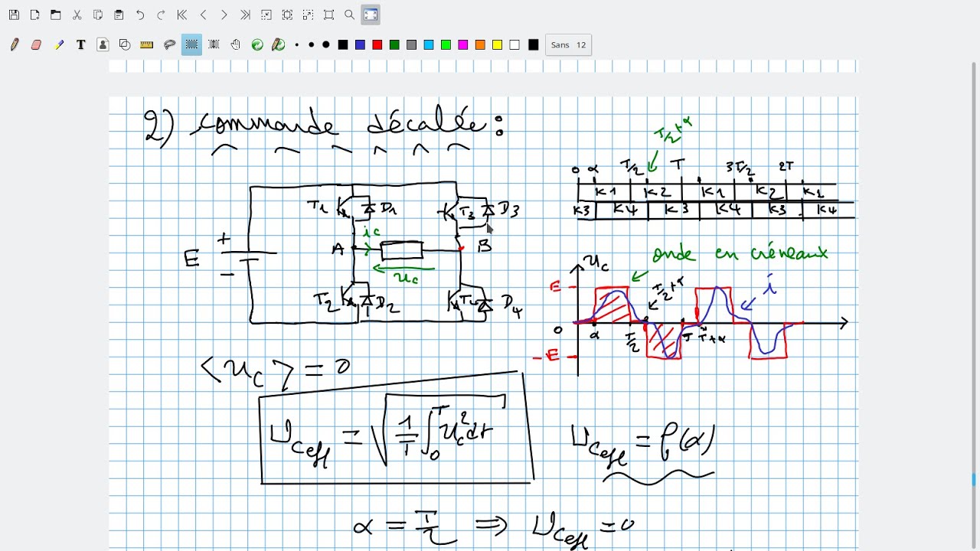Pick the red color swatch
Viewport: 980px width, 551px height.
tap(377, 45)
